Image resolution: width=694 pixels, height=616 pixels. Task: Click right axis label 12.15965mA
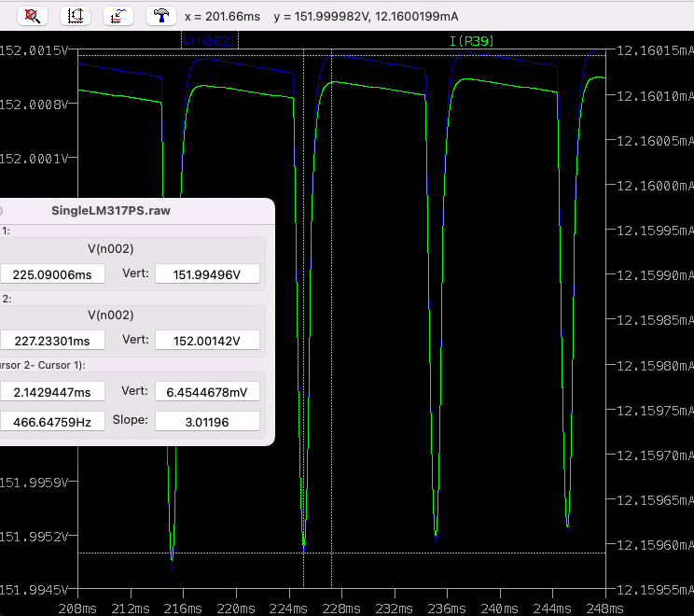(655, 500)
